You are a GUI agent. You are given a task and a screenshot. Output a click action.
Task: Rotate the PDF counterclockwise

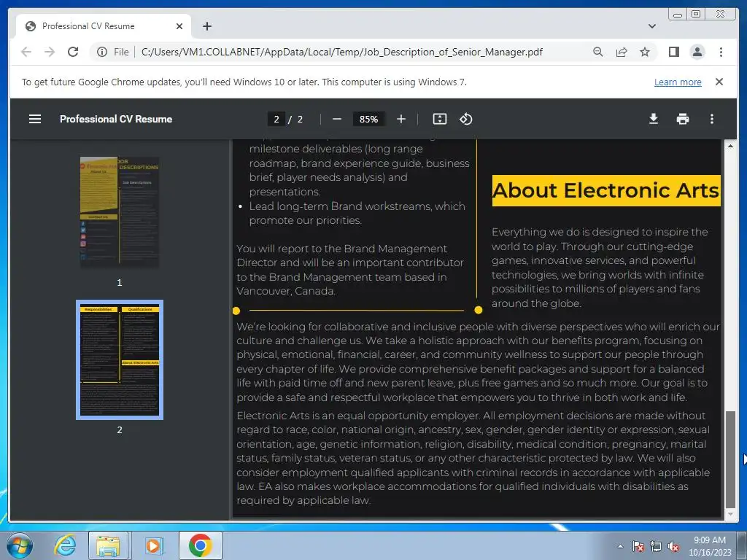(466, 119)
